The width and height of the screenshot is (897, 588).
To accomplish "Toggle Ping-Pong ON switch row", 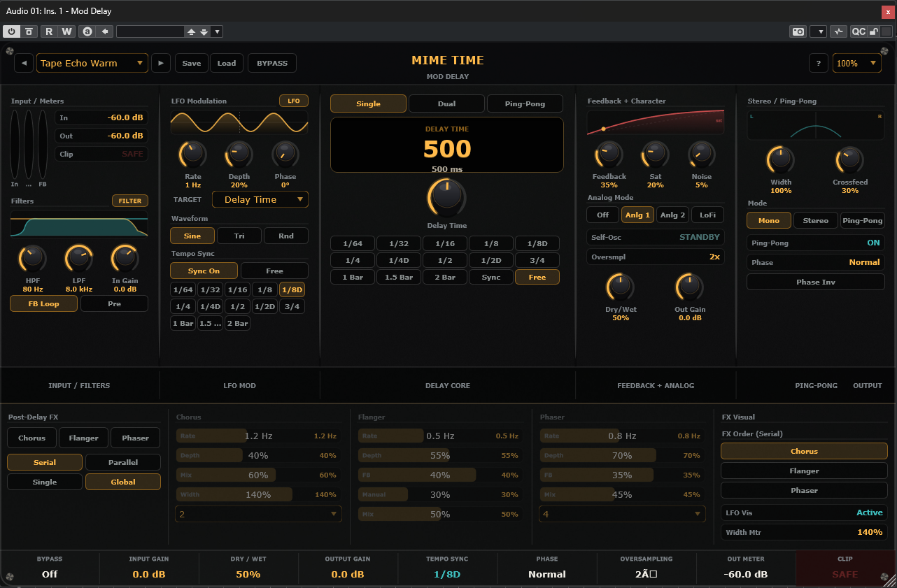I will tap(816, 243).
